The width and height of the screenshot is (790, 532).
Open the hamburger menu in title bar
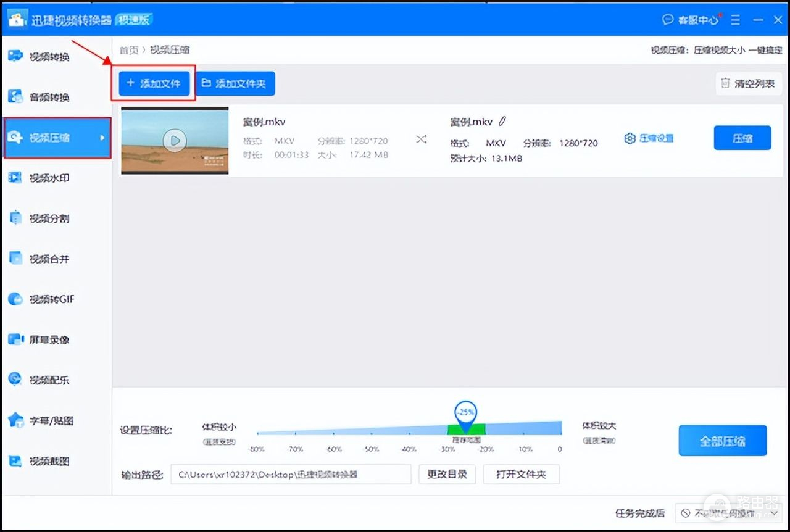coord(735,20)
